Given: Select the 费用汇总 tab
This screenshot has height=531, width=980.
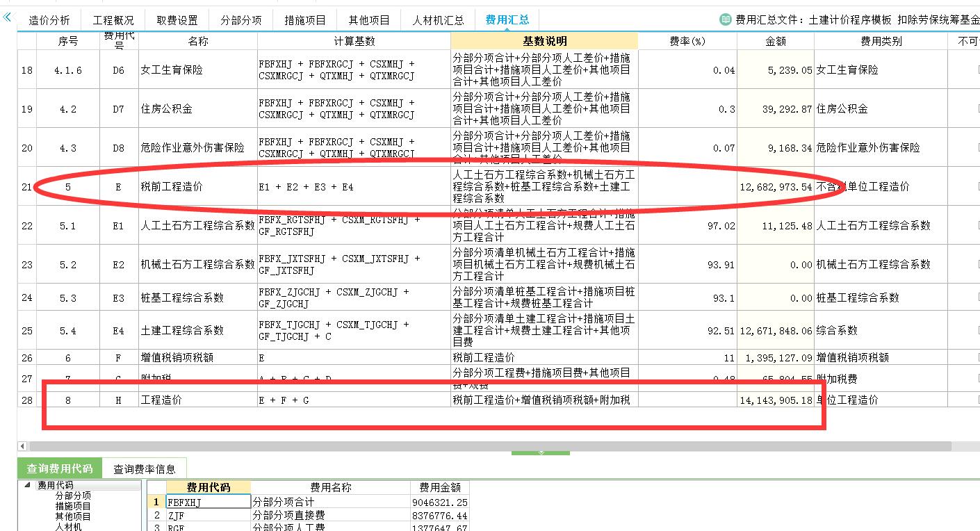Looking at the screenshot, I should (507, 20).
